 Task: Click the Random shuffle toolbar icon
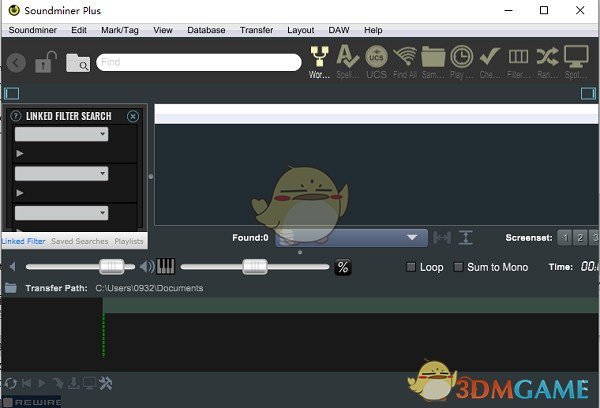[547, 62]
